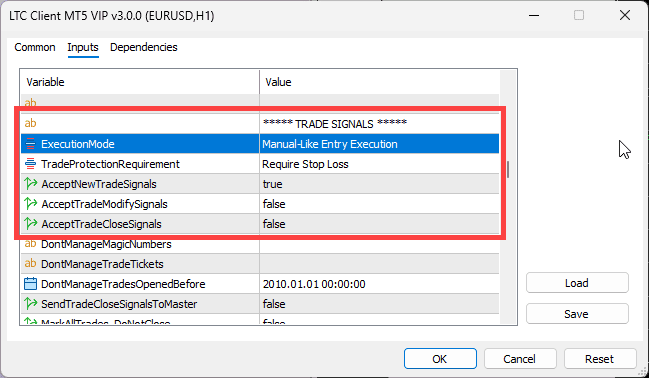Close the LTC Client MT5 window

point(625,15)
